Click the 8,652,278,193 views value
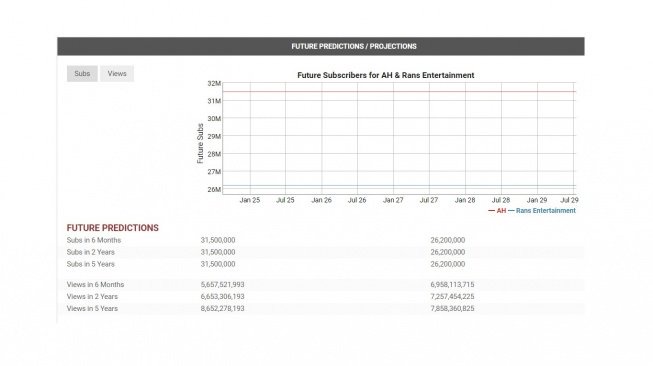The height and width of the screenshot is (366, 653). click(x=222, y=309)
